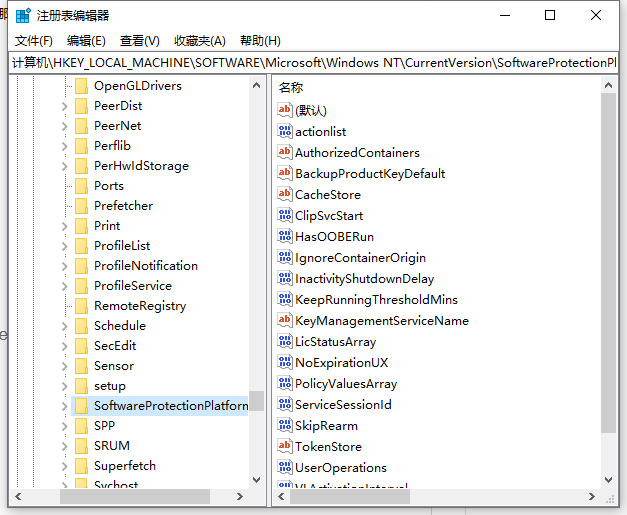This screenshot has height=515, width=627.
Task: Select the ProfileNotification key
Action: click(x=146, y=265)
